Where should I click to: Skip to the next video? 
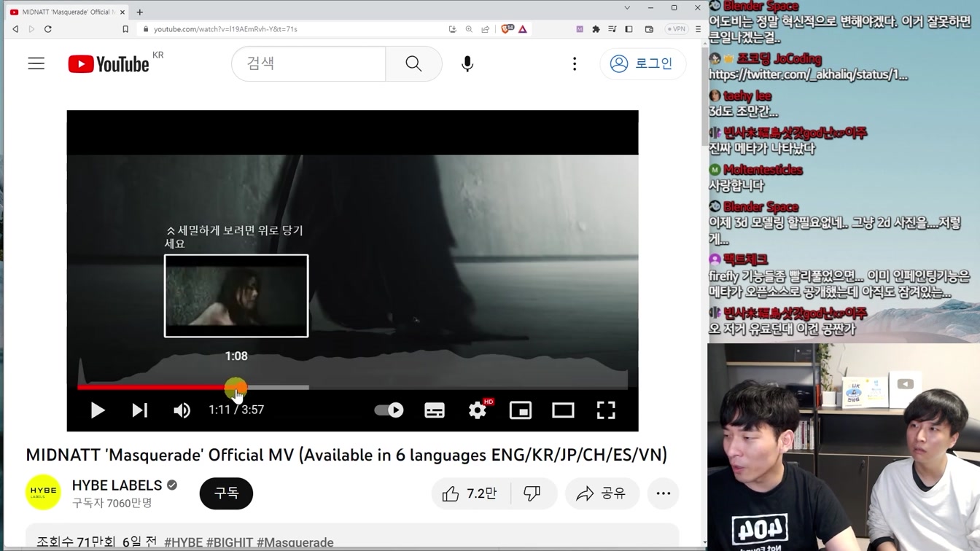click(x=139, y=410)
